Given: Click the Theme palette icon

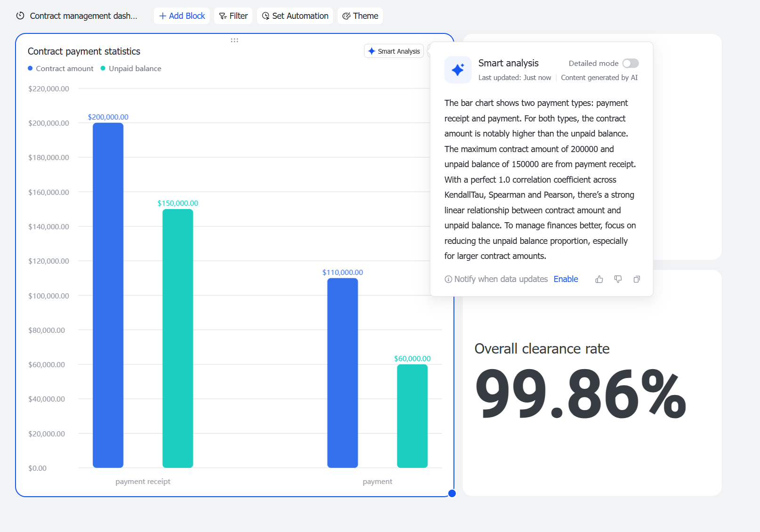Looking at the screenshot, I should [x=346, y=16].
